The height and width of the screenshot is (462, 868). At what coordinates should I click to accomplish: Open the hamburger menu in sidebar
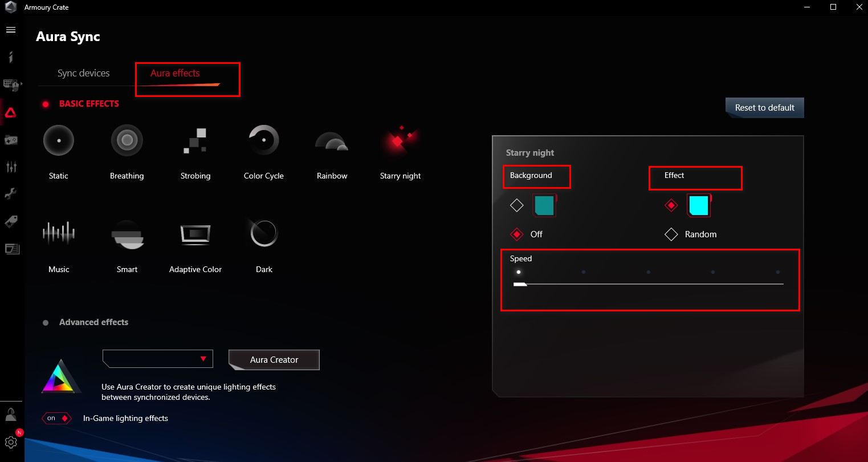11,30
